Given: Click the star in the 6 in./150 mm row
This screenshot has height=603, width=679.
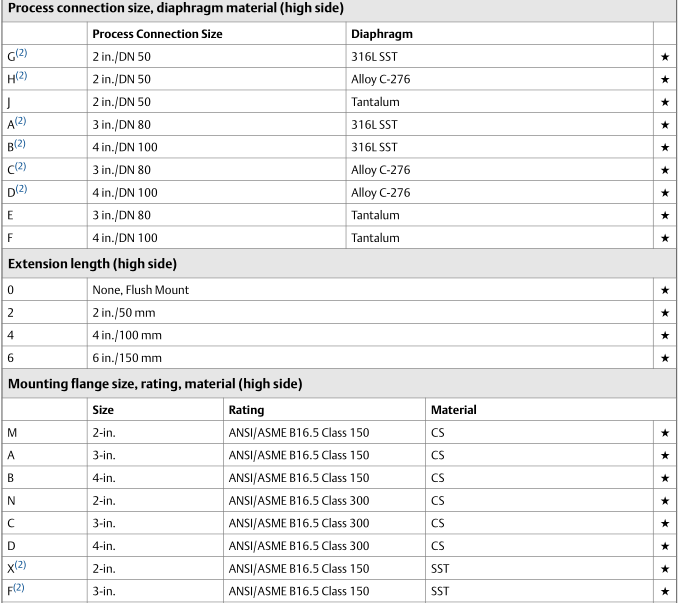Looking at the screenshot, I should click(x=665, y=358).
